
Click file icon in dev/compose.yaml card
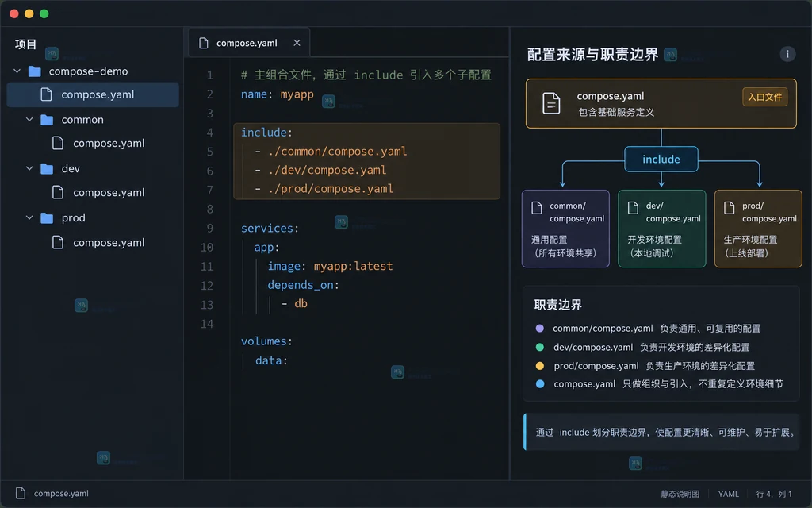(633, 208)
